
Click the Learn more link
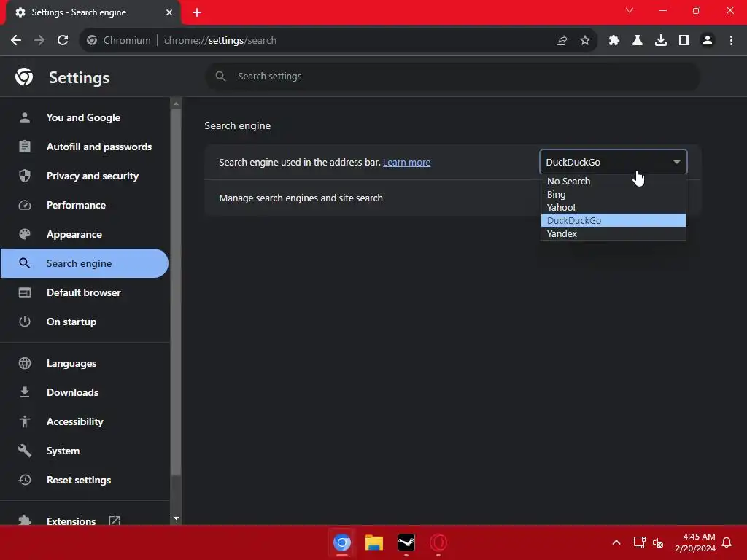click(406, 163)
